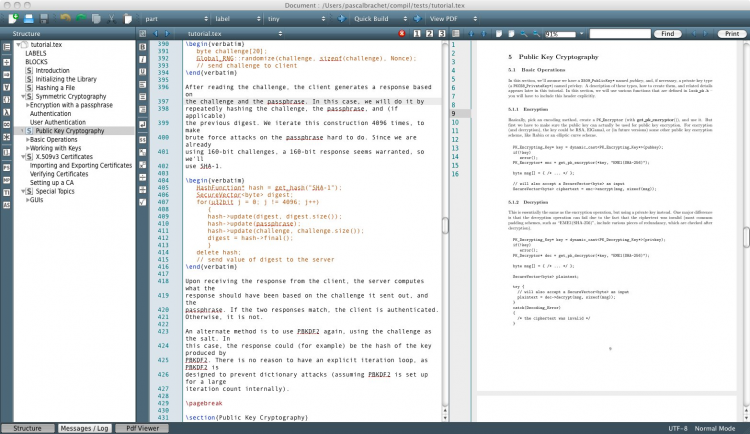This screenshot has width=750, height=434.
Task: Click the Cut scissors icon
Action: 113,18
